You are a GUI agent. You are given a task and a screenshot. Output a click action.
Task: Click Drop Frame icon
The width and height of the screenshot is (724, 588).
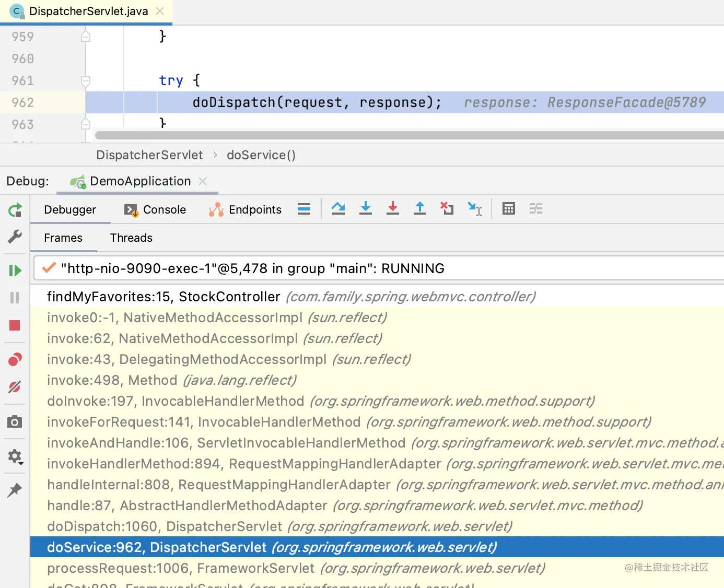[x=447, y=209]
